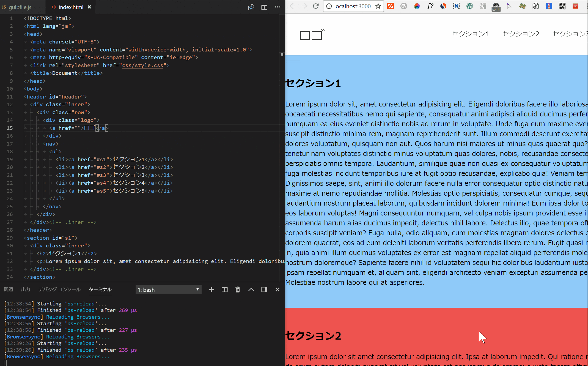Click the QR code extension icon
588x366 pixels.
click(x=562, y=6)
